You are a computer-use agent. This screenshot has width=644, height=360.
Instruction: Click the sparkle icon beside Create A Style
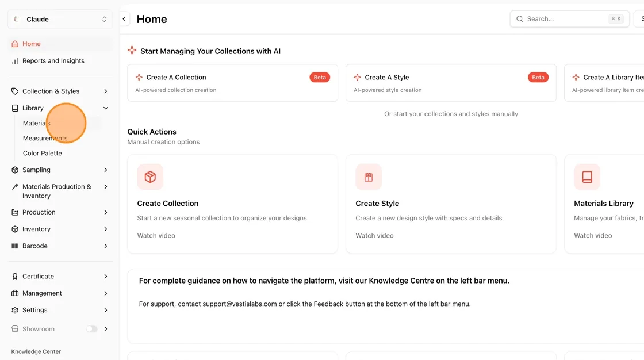[x=357, y=77]
